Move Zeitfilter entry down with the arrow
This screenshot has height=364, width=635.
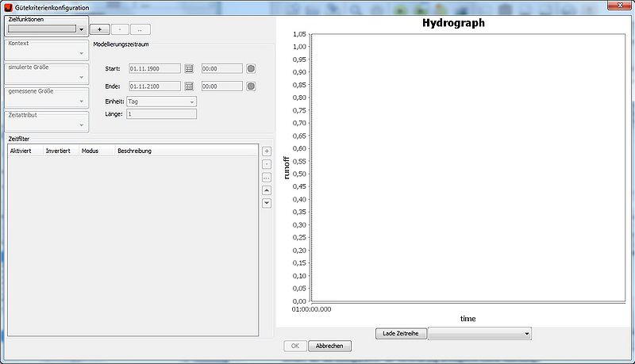coord(267,203)
